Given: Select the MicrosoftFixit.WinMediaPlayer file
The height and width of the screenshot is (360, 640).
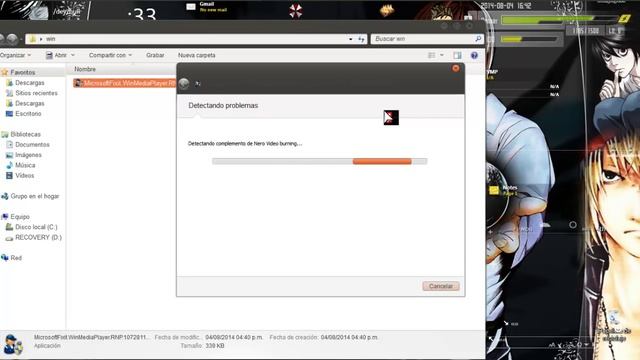Looking at the screenshot, I should click(x=125, y=83).
